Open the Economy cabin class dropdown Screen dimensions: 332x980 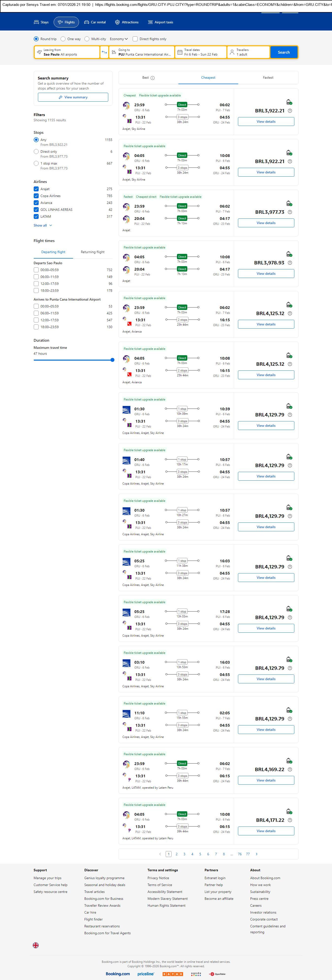(x=118, y=39)
